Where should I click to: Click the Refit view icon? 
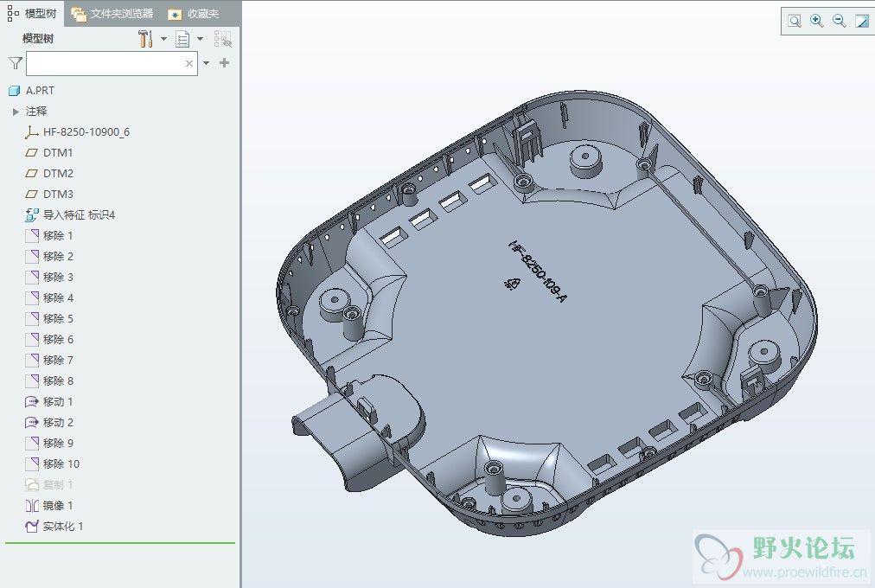[x=795, y=22]
